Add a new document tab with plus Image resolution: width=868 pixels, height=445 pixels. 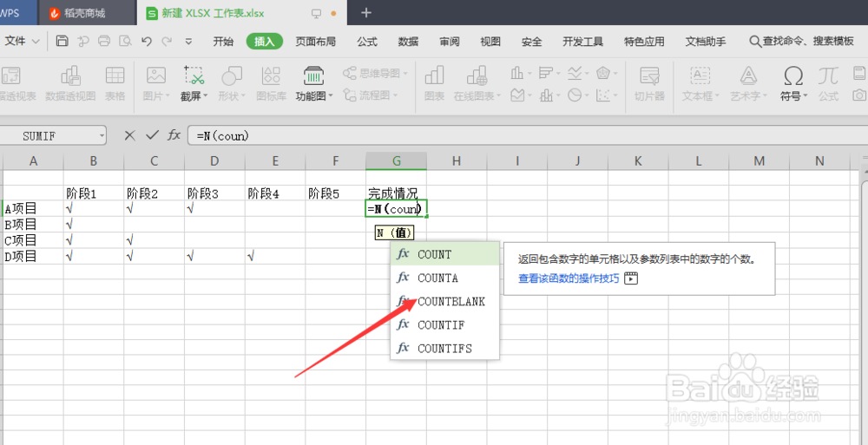point(366,13)
